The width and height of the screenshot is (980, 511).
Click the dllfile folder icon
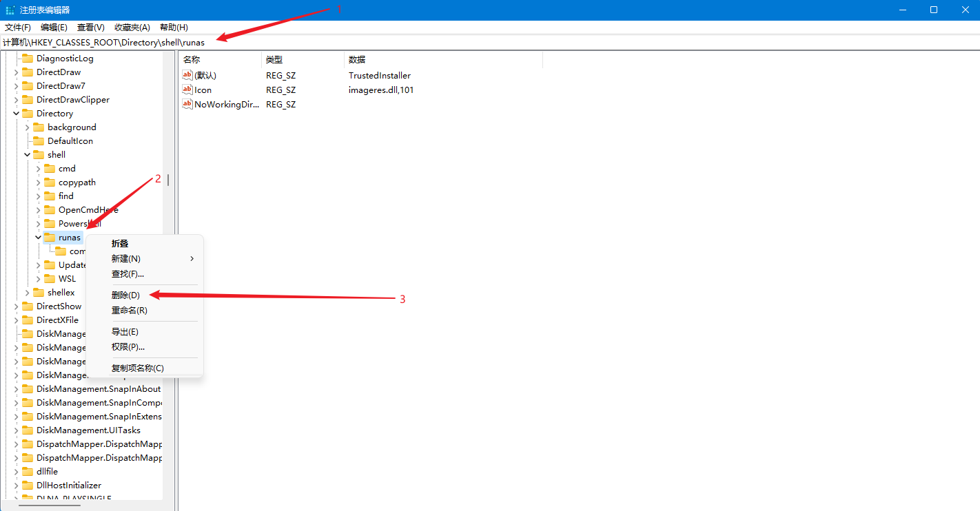click(x=28, y=472)
